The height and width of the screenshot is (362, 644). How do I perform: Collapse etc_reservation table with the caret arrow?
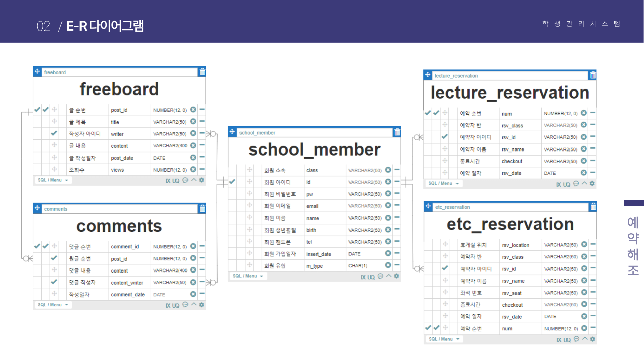pos(585,339)
